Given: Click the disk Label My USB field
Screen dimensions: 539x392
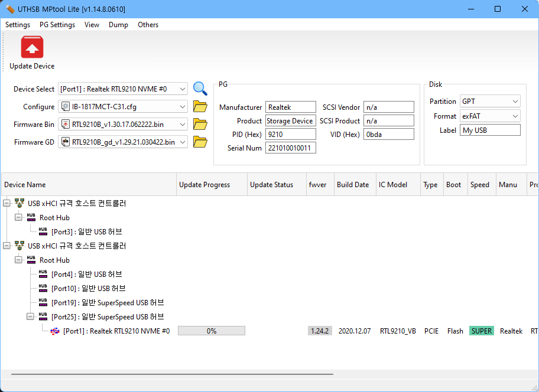Looking at the screenshot, I should pyautogui.click(x=490, y=130).
